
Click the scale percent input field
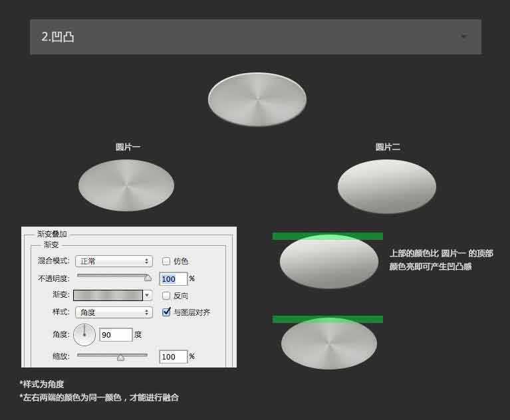point(172,357)
